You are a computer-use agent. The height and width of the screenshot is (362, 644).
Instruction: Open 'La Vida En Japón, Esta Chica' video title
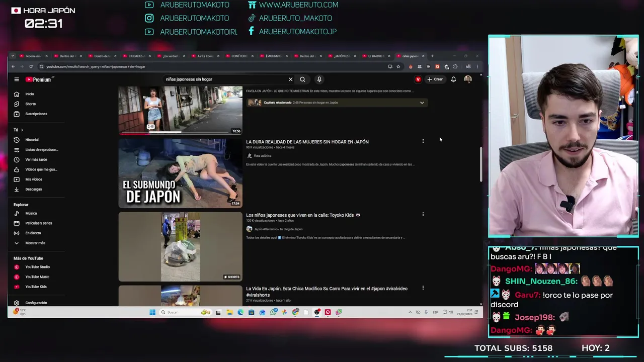point(327,292)
